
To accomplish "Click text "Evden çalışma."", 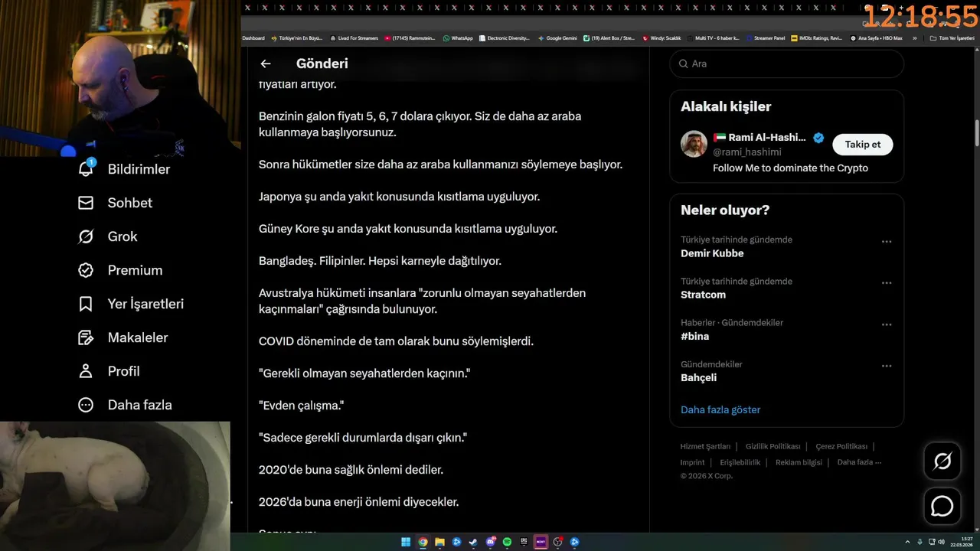I will point(301,406).
